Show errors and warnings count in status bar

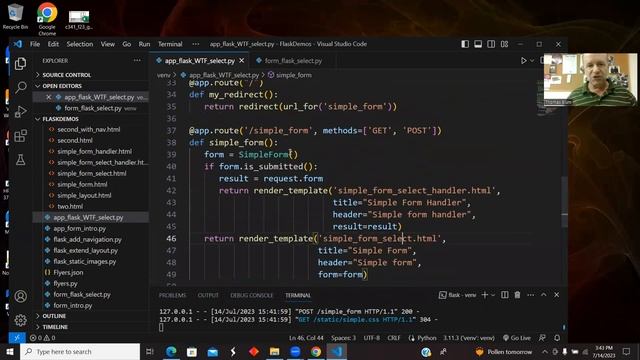[42, 338]
